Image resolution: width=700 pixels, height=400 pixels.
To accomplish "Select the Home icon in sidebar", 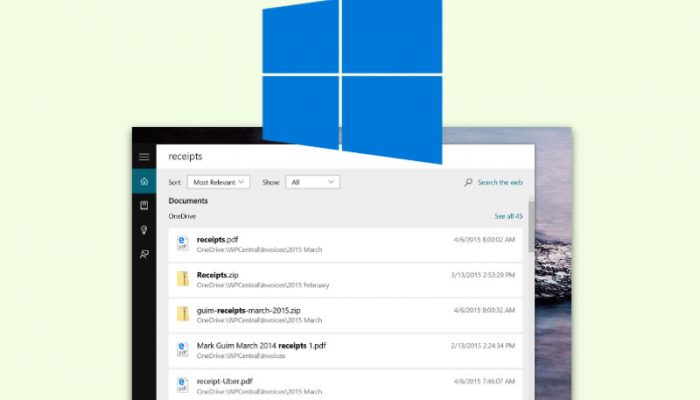I will pyautogui.click(x=144, y=181).
